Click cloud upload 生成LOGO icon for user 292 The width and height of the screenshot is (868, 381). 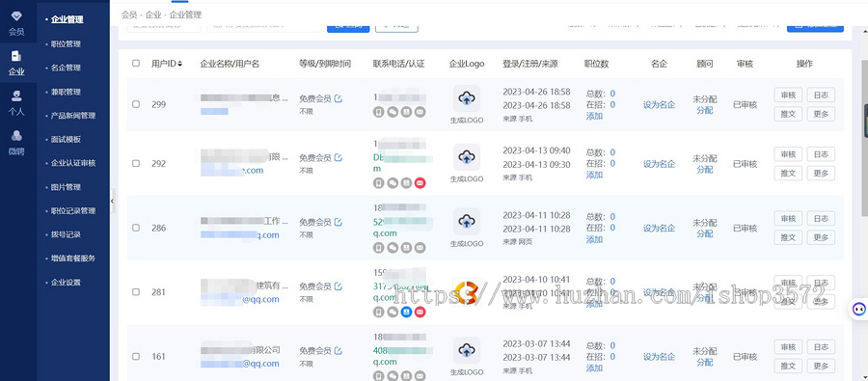point(467,158)
